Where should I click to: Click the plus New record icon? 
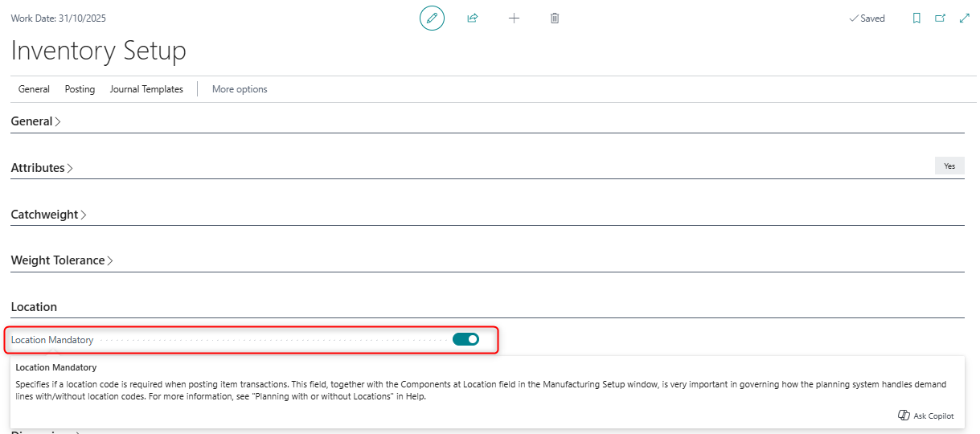[515, 18]
